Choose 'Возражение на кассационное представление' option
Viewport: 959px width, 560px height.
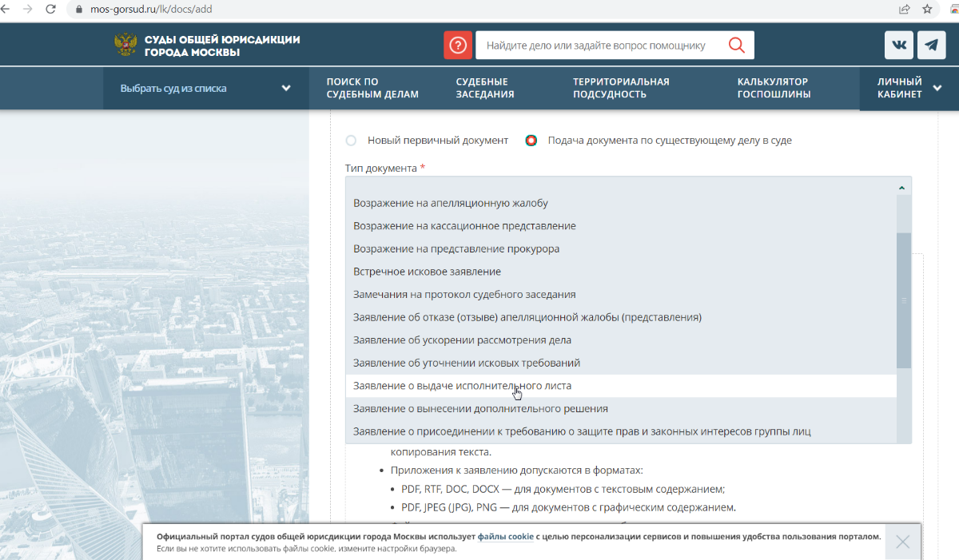click(621, 226)
